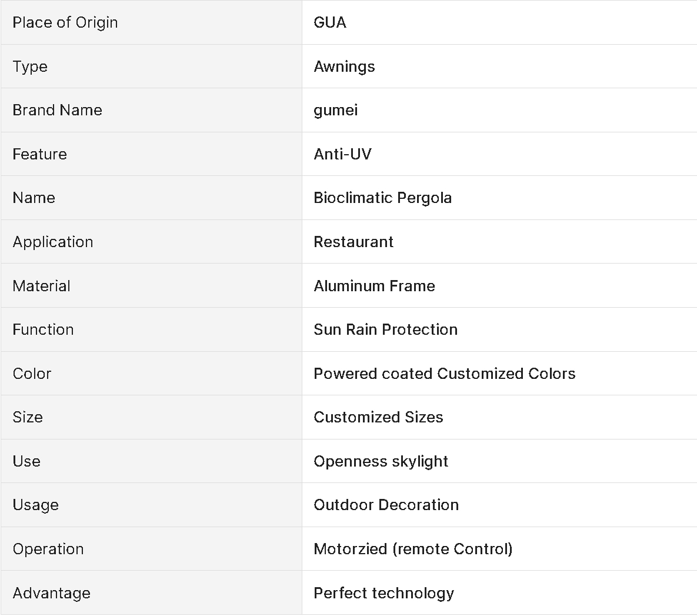Screen dimensions: 697x616
Task: Click the 'Openness skylight' use value
Action: pos(381,461)
